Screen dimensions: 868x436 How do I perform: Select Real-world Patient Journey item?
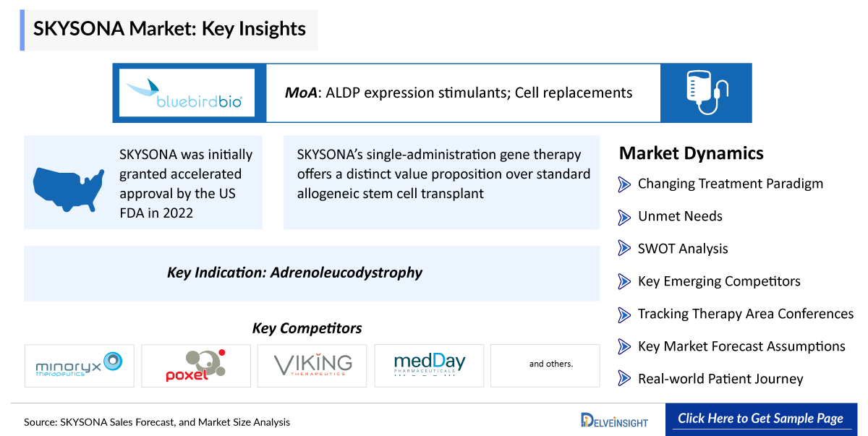click(720, 379)
